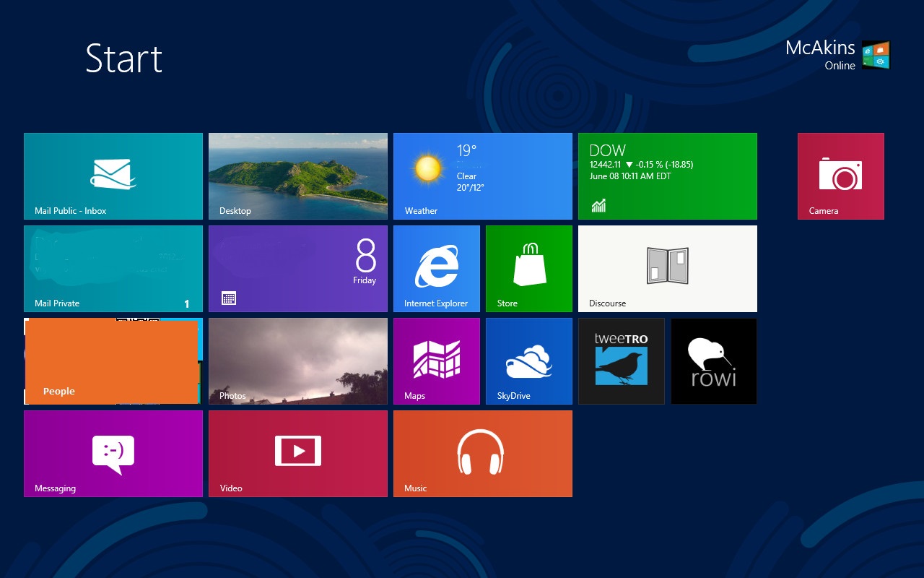
Task: Open the rowi kiwi tile
Action: [713, 361]
